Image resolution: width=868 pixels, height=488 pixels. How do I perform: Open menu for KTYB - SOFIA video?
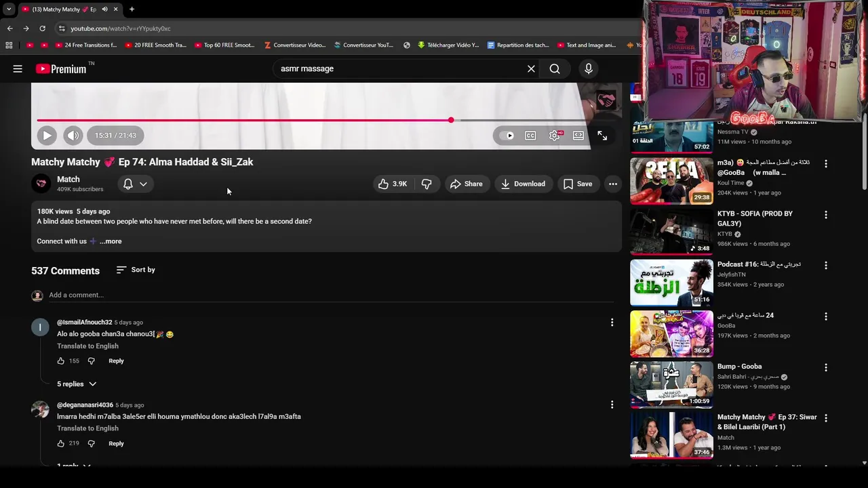pos(825,215)
